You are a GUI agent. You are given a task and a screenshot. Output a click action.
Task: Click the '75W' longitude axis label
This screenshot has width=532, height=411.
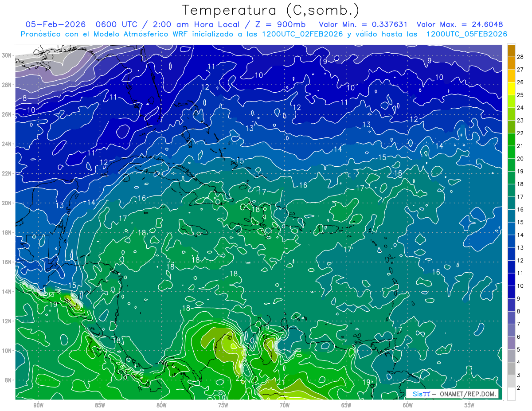click(x=223, y=405)
